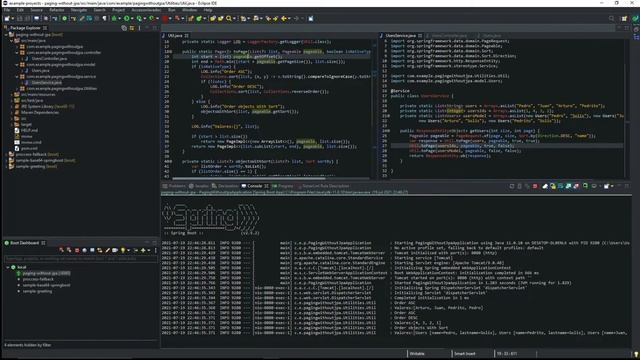Open the Edit menu
640x360 pixels.
20,10
